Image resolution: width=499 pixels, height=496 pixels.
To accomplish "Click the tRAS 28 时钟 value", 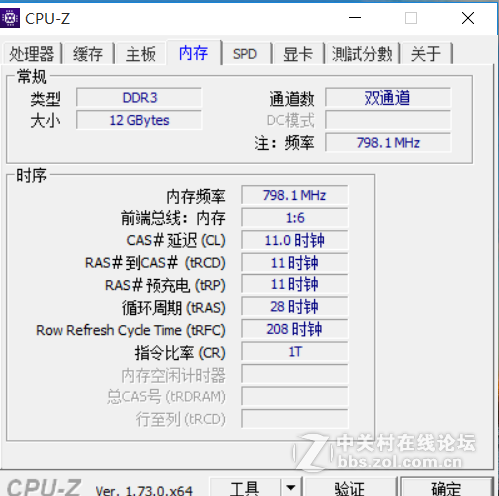I will coord(295,307).
